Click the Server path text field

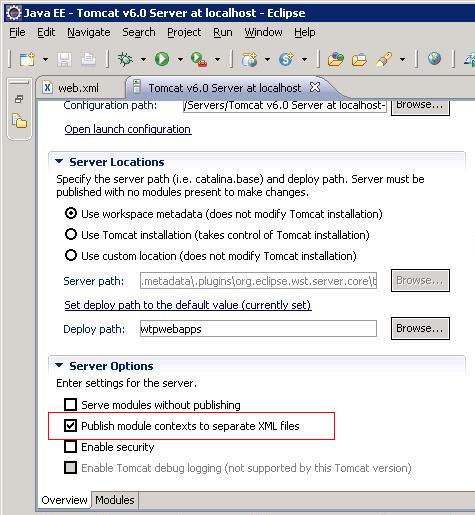point(258,281)
